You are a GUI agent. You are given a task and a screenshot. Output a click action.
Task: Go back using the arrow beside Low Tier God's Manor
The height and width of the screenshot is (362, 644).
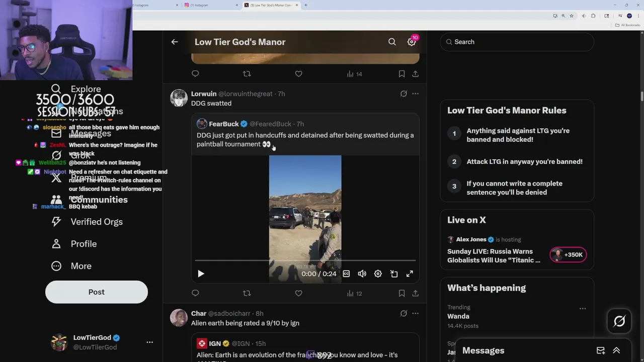pyautogui.click(x=175, y=42)
